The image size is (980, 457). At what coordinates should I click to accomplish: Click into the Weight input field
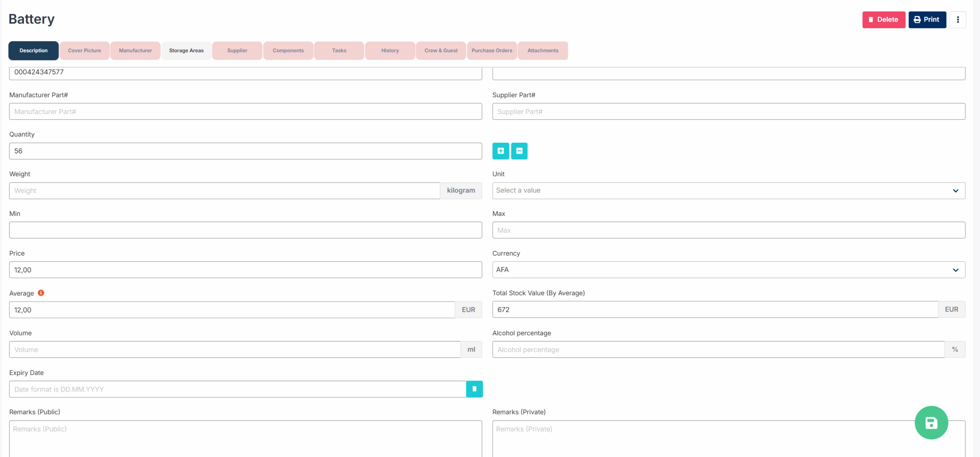click(x=225, y=191)
